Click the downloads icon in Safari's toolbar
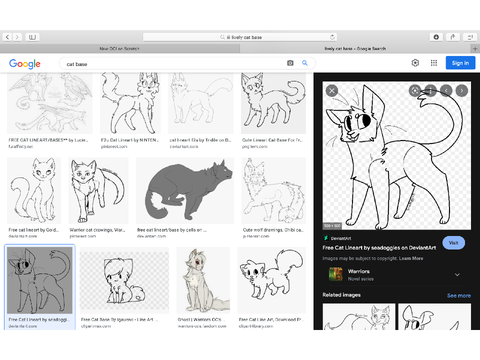Image resolution: width=480 pixels, height=360 pixels. (x=436, y=37)
